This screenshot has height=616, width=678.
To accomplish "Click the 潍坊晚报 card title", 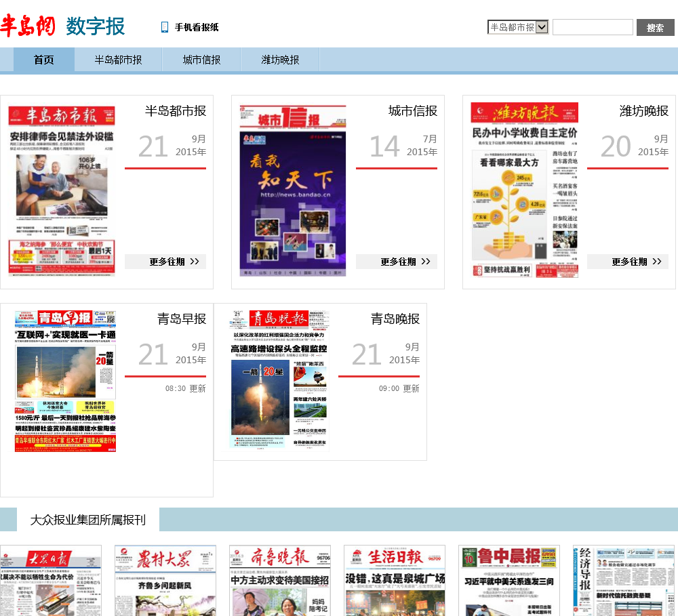I will (644, 111).
